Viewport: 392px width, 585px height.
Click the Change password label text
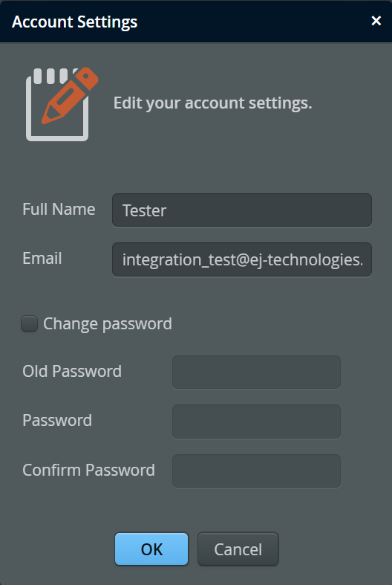coord(108,324)
